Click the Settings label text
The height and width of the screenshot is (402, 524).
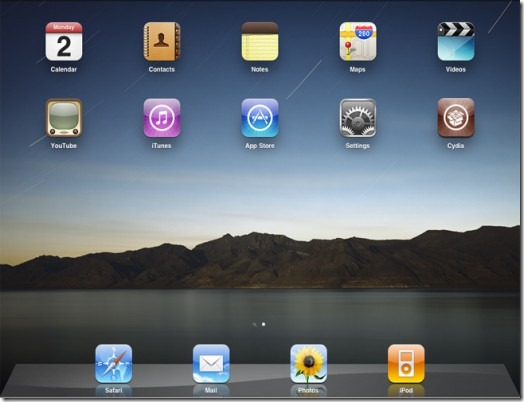pyautogui.click(x=358, y=146)
